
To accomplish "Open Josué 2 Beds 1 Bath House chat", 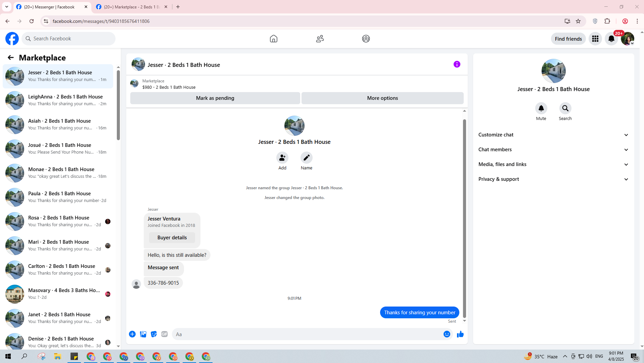I will tap(58, 149).
